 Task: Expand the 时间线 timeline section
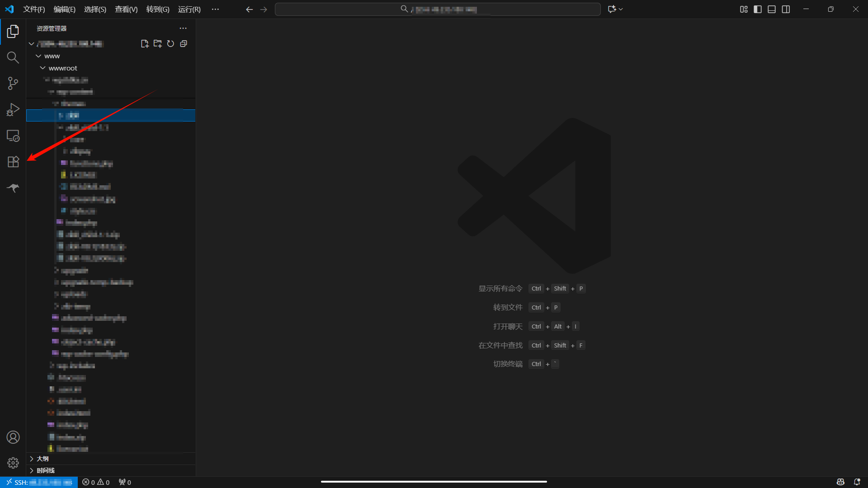click(45, 470)
